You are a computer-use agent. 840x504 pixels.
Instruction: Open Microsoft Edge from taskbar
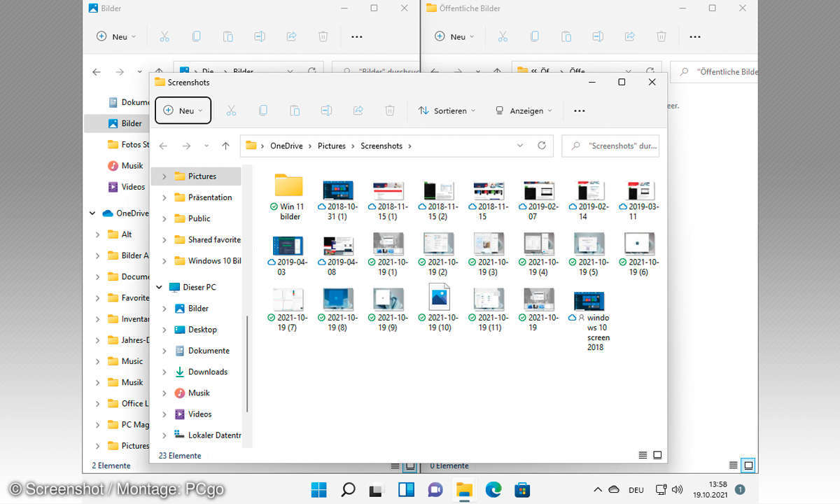492,489
